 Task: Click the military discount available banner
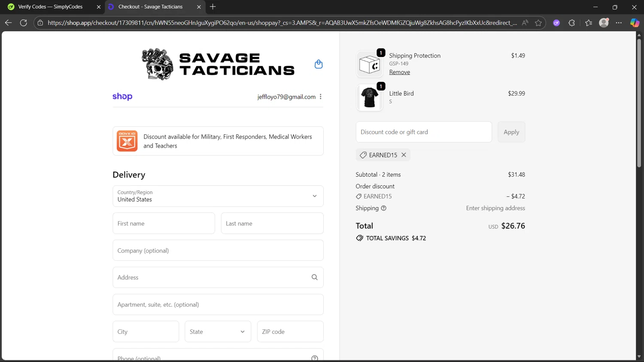coord(218,141)
